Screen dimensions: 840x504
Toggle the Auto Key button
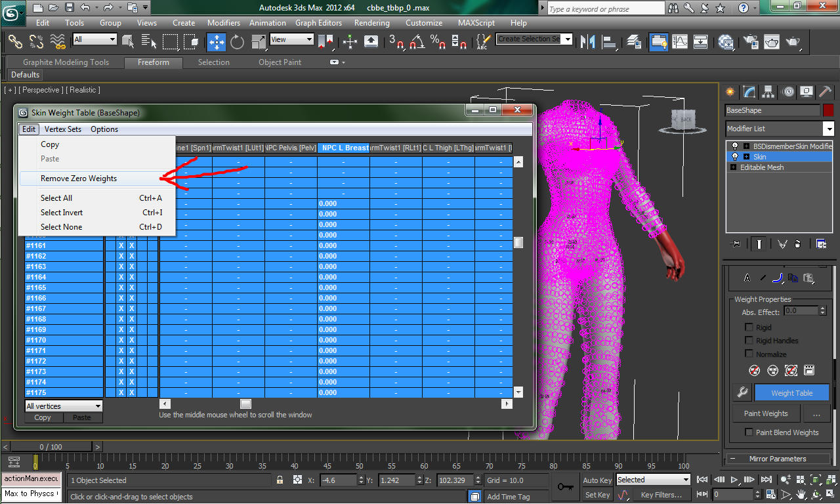tap(597, 480)
